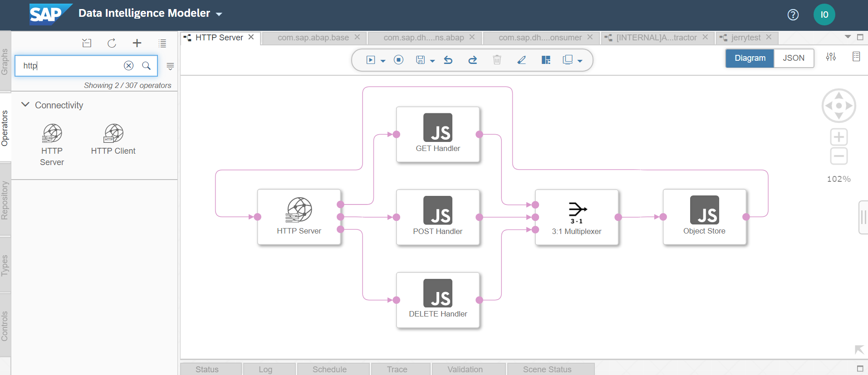The height and width of the screenshot is (375, 868).
Task: Click the pan navigation wheel
Action: [839, 106]
